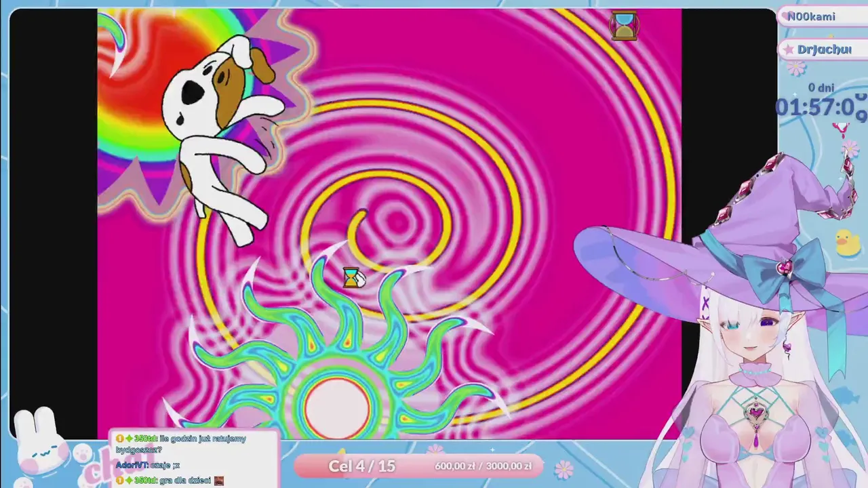
Task: Click the 01:57 stream timer
Action: tap(821, 107)
